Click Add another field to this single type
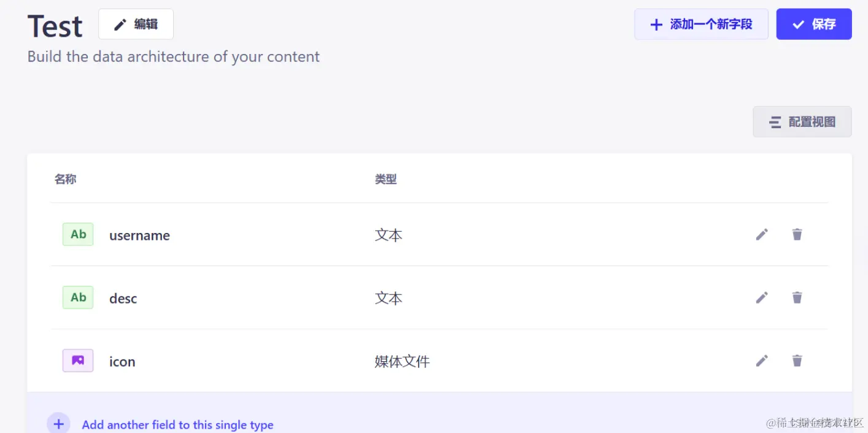 coord(177,424)
